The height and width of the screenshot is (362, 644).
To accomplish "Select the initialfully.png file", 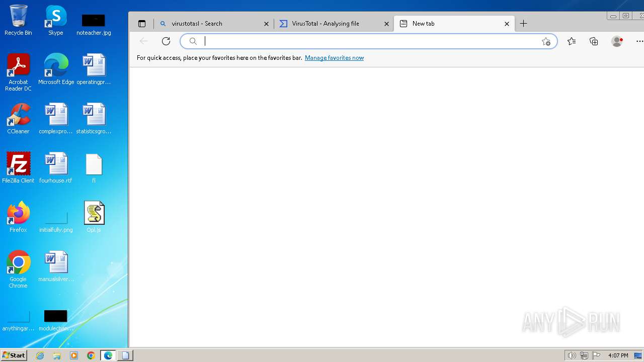I will [x=56, y=221].
